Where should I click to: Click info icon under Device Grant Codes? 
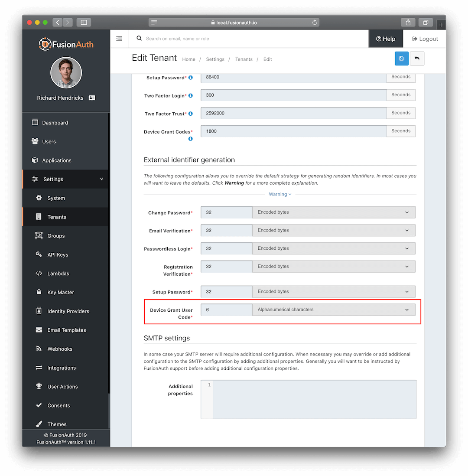[191, 139]
